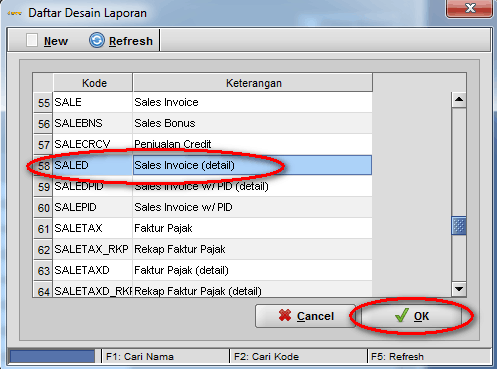Viewport: 497px width, 369px height.
Task: Select the SALECRCV code cell
Action: pyautogui.click(x=93, y=144)
